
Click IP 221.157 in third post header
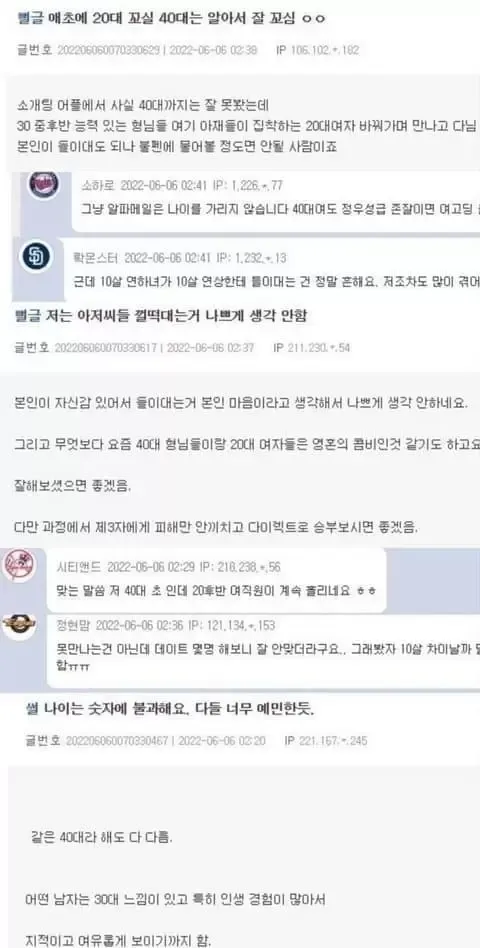pyautogui.click(x=325, y=741)
